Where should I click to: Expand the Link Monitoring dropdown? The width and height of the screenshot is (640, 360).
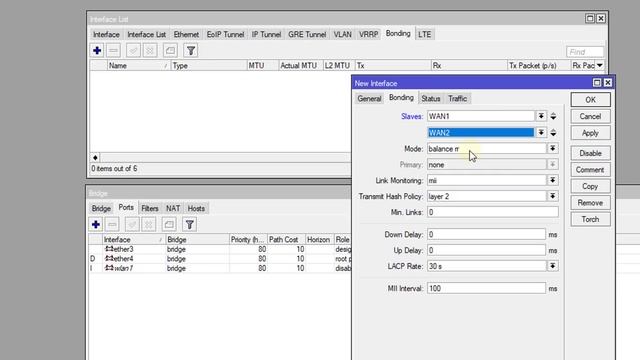point(552,180)
